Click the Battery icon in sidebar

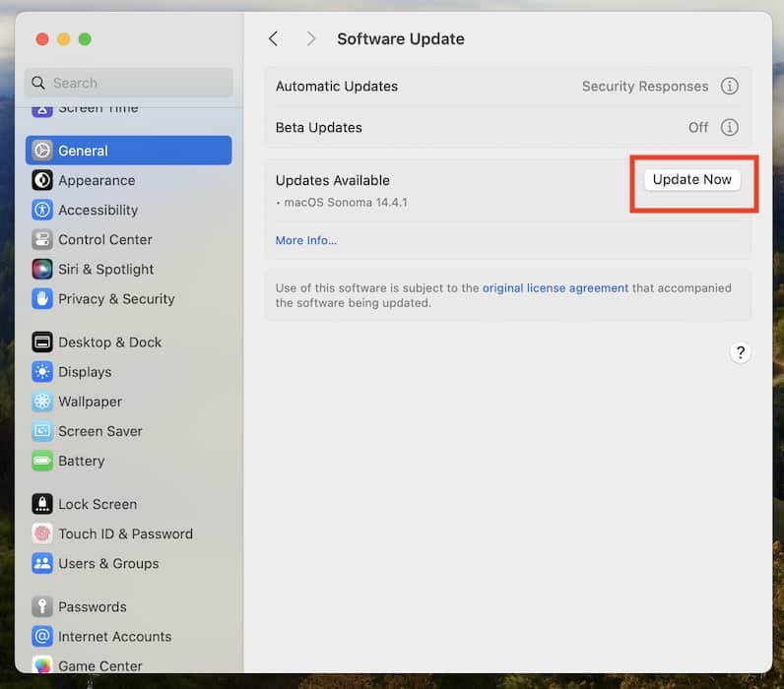42,461
